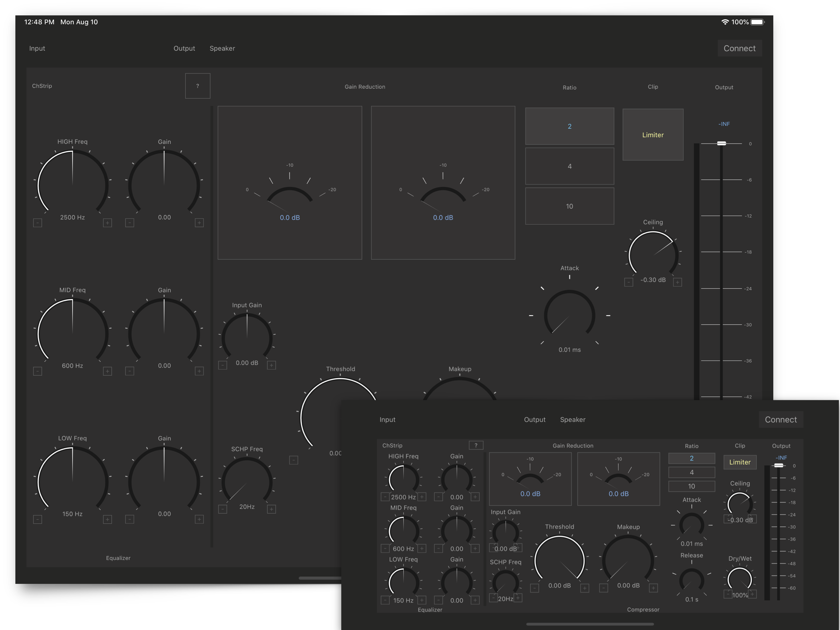
Task: Select compressor ratio 4 in large view
Action: click(x=569, y=166)
